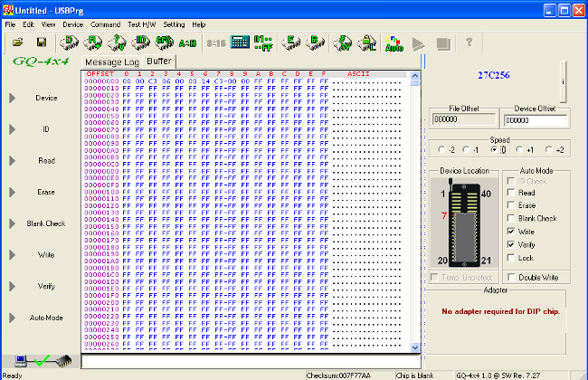588x380 pixels.
Task: Click the hex buffer scroll down arrow
Action: pyautogui.click(x=414, y=347)
